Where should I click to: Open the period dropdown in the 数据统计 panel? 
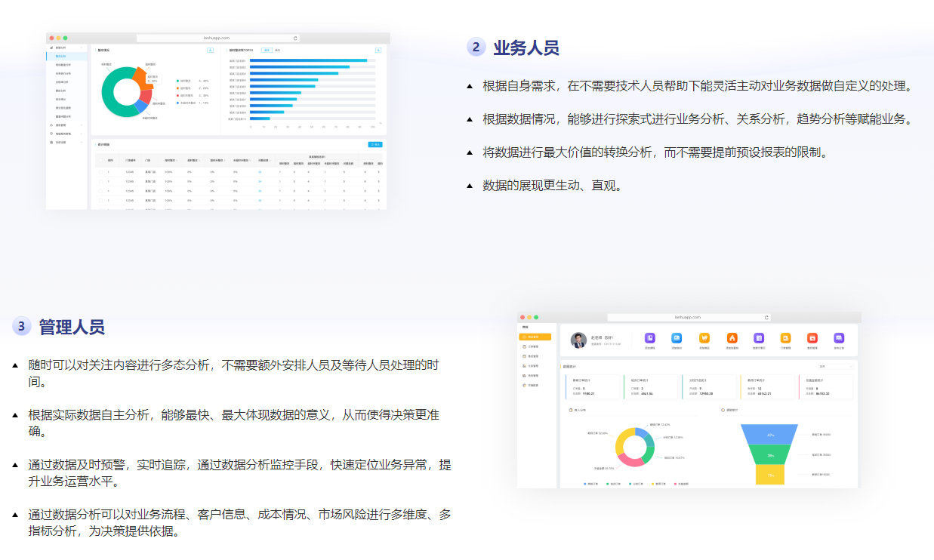(x=836, y=366)
